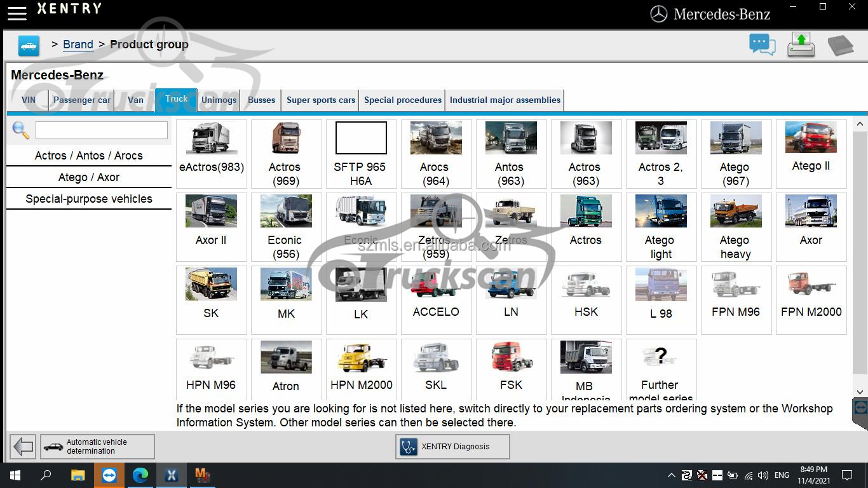Filter by Special-purpose vehicles
The height and width of the screenshot is (488, 868).
click(89, 199)
